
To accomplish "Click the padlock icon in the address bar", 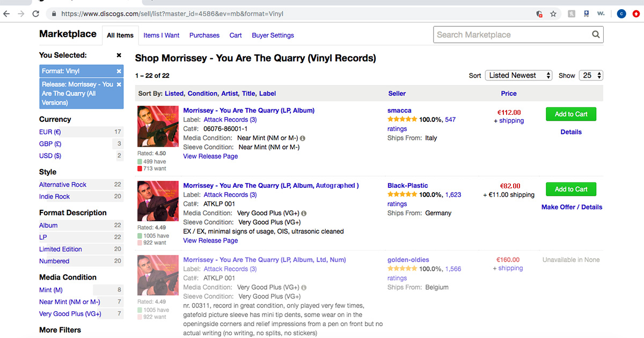I will [x=54, y=14].
